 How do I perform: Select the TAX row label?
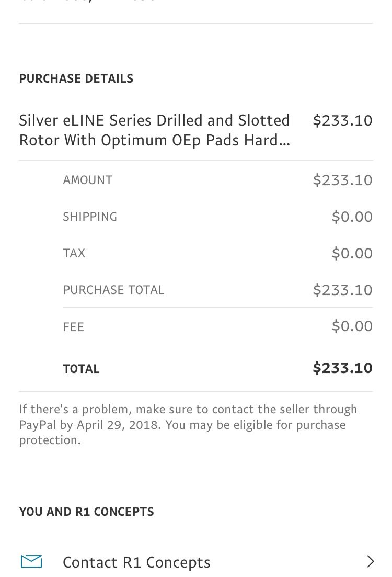[74, 253]
